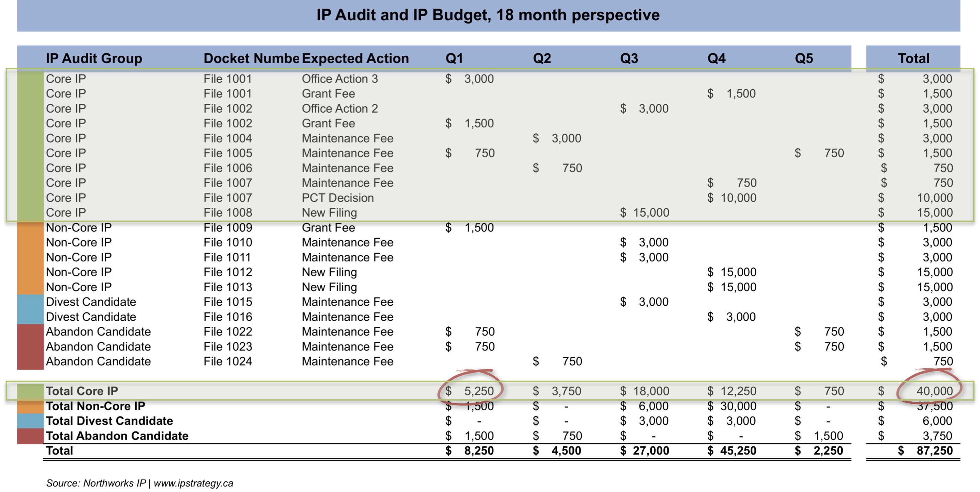Click the 'Q2' column header
Screen dimensions: 980x492
click(x=542, y=58)
